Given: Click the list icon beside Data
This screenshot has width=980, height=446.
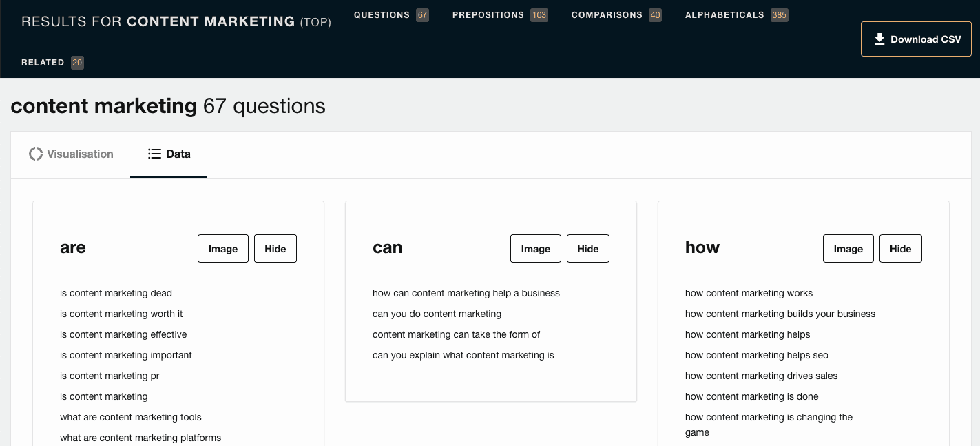Looking at the screenshot, I should (154, 154).
